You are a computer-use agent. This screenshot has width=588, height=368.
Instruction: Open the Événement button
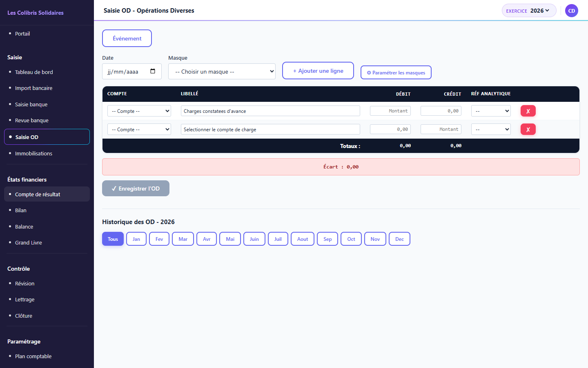pyautogui.click(x=127, y=38)
